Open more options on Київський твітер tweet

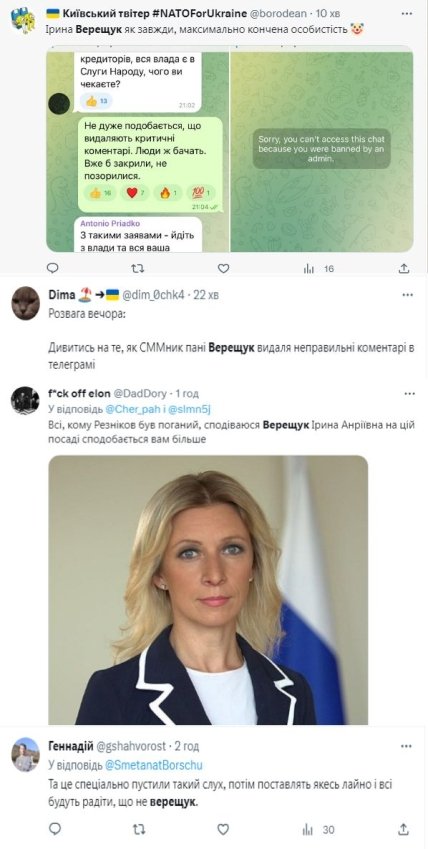(x=407, y=13)
